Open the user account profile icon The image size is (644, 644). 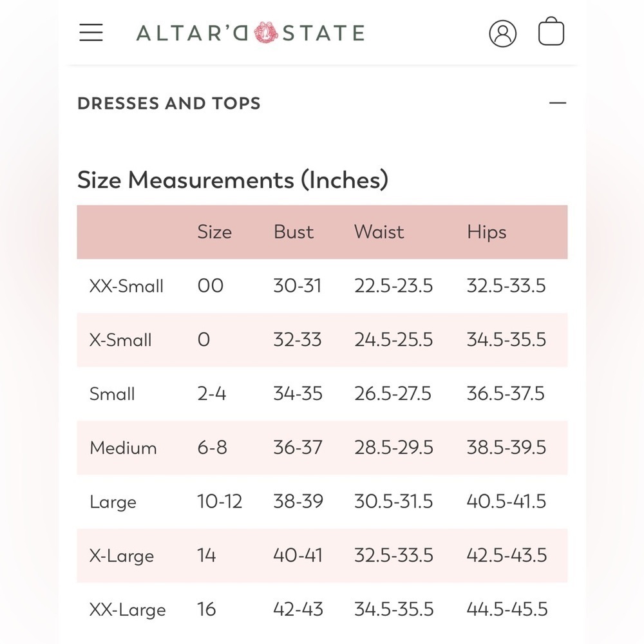pos(503,33)
